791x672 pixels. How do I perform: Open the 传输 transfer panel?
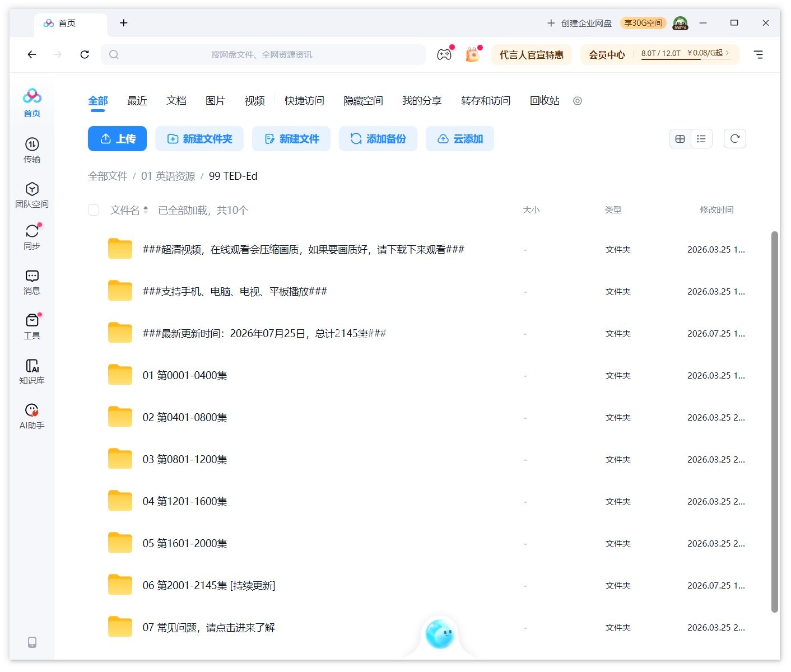click(x=32, y=151)
